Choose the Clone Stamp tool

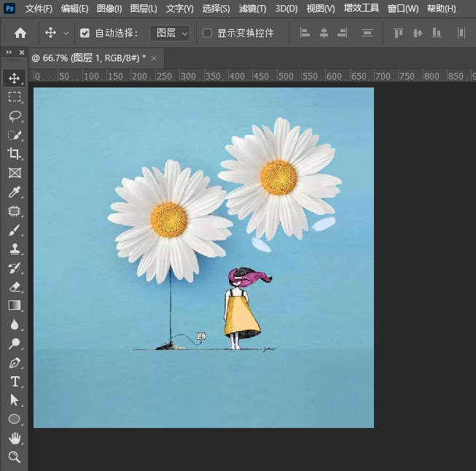(14, 249)
